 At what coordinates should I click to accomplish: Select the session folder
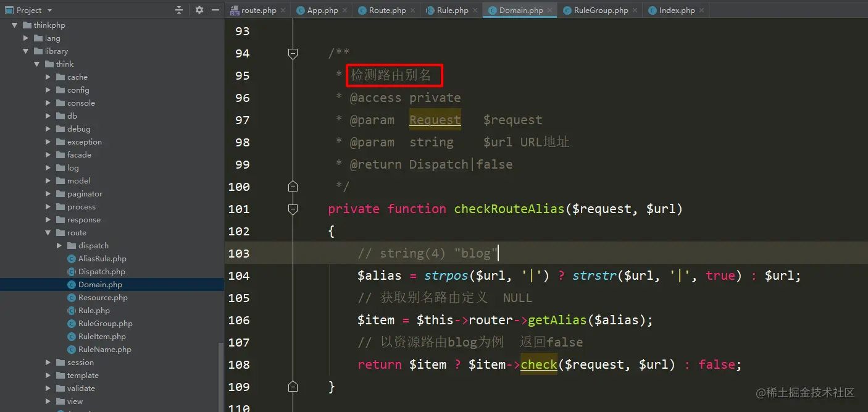pyautogui.click(x=80, y=363)
